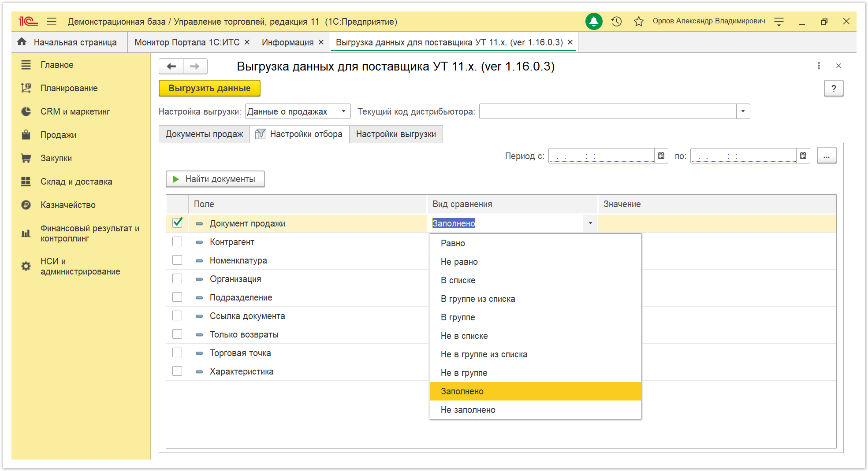
Task: Open the history clock icon
Action: [616, 21]
